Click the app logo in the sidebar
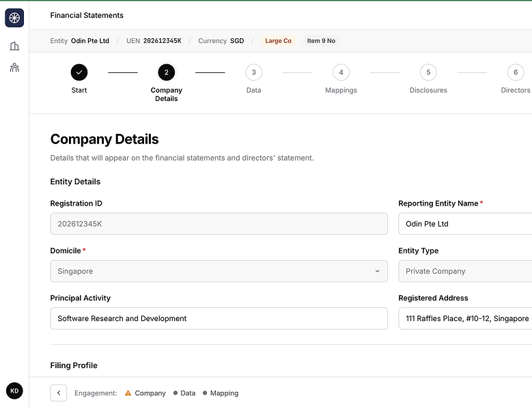The width and height of the screenshot is (532, 409). (14, 18)
